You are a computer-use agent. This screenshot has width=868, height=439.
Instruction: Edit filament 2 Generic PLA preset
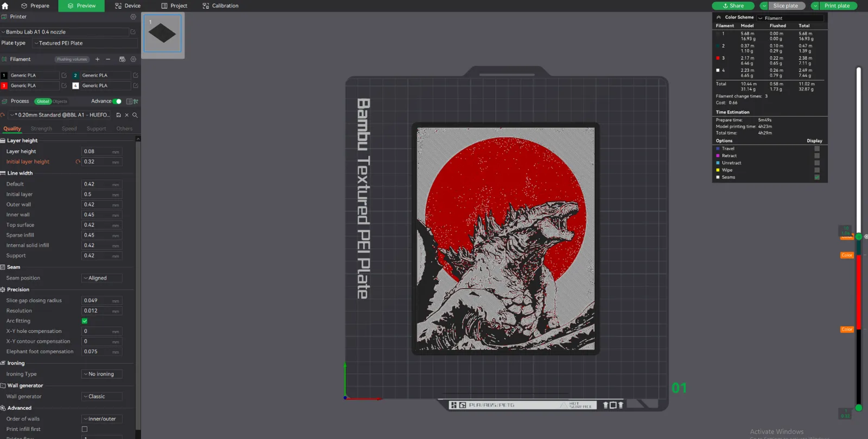click(x=136, y=75)
